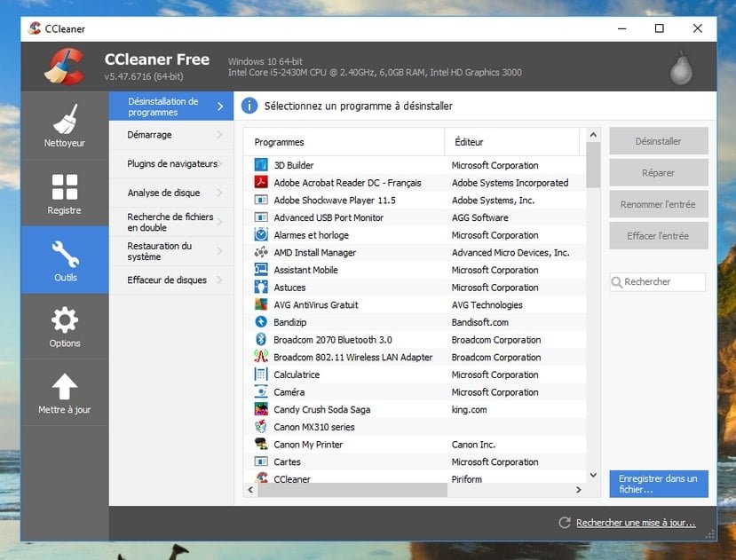The width and height of the screenshot is (736, 560).
Task: Click the scroll down arrow of the list
Action: point(593,476)
